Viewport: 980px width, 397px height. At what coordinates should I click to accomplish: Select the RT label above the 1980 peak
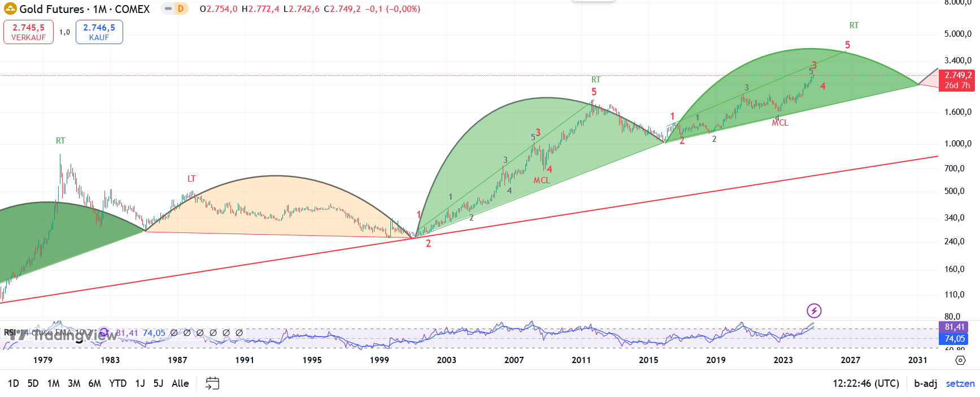point(60,141)
